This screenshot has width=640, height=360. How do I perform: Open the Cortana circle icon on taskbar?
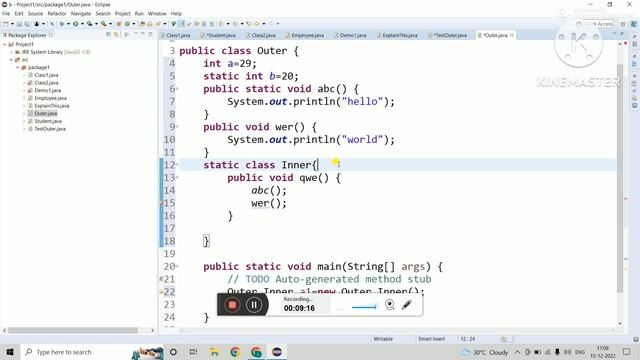pyautogui.click(x=173, y=352)
